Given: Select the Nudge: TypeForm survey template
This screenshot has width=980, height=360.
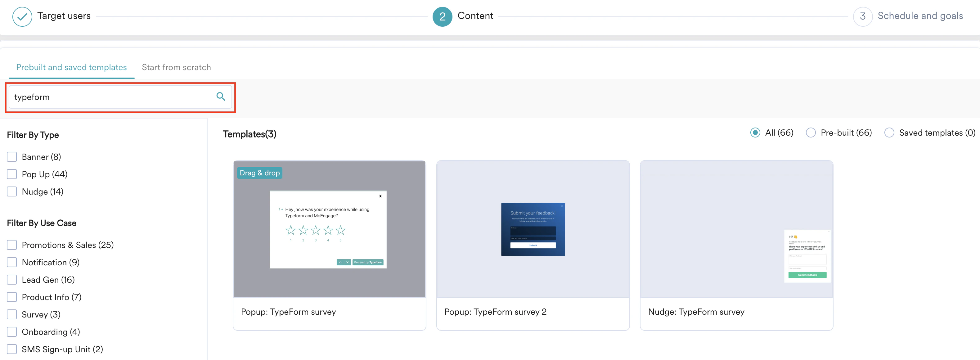Looking at the screenshot, I should 736,245.
